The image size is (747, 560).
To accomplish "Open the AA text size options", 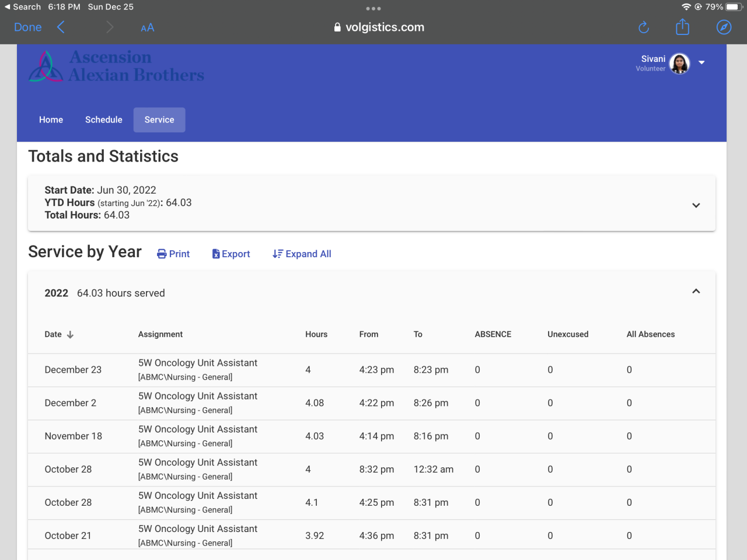I will 148,27.
